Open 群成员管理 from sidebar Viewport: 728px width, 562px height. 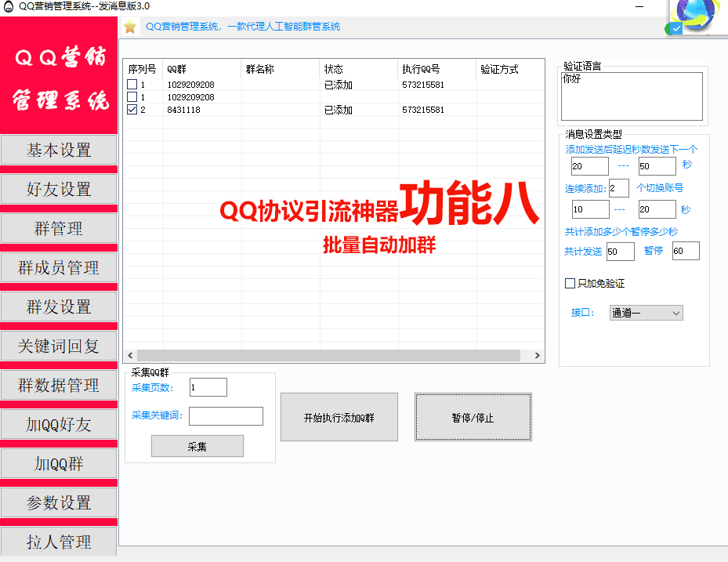point(59,267)
